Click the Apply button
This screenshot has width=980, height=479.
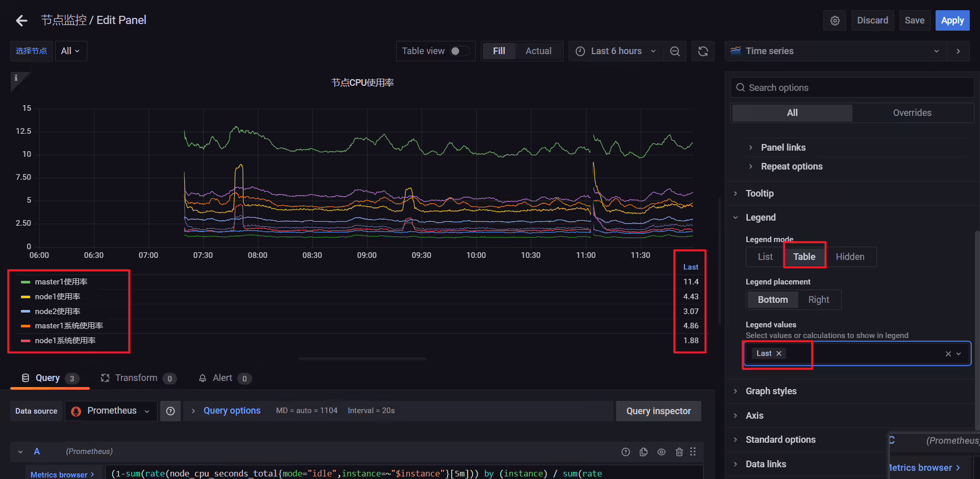(952, 20)
